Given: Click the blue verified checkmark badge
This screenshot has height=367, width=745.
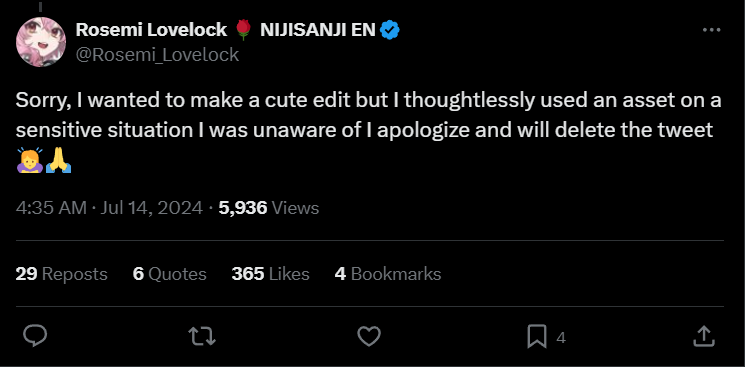Looking at the screenshot, I should pyautogui.click(x=390, y=30).
